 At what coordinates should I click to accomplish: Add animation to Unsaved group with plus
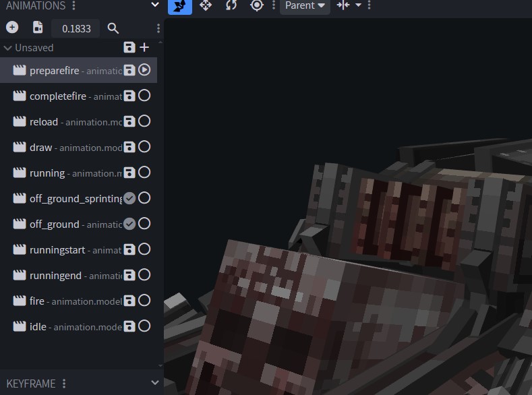(144, 47)
